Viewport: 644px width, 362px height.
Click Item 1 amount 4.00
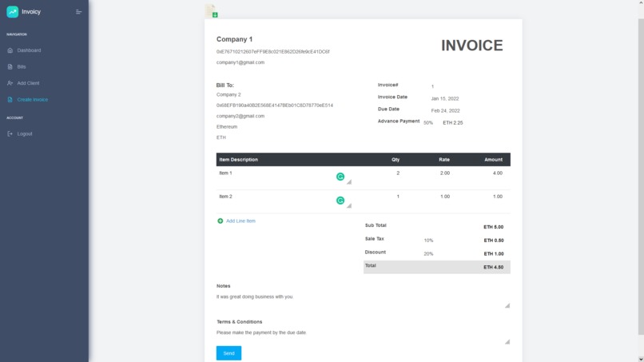coord(497,173)
